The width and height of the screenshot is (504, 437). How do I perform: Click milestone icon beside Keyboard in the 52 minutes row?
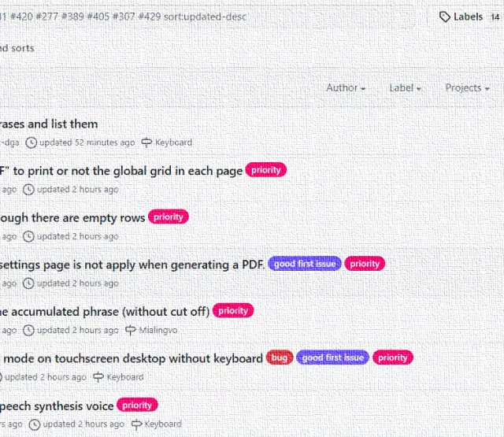coord(146,143)
